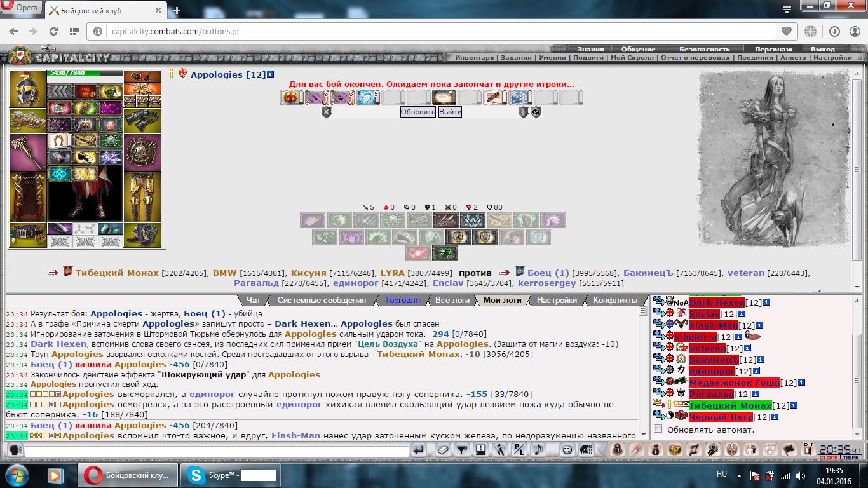This screenshot has height=488, width=868.
Task: Open the Чат tab
Action: coord(254,301)
